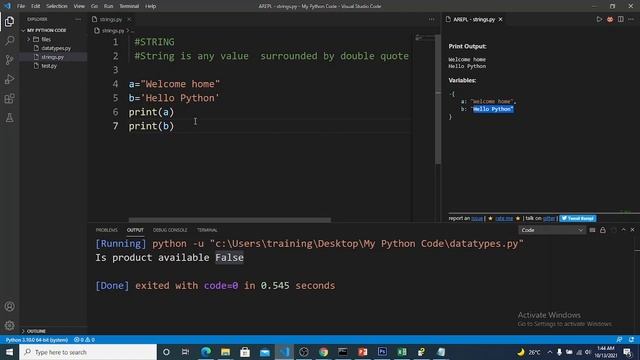Open the Edit menu

pyautogui.click(x=36, y=6)
